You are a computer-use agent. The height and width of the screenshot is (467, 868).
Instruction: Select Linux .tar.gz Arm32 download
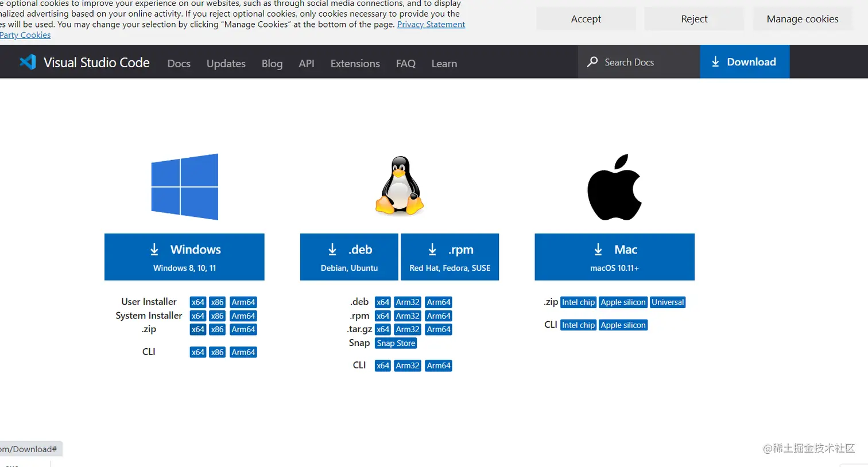click(x=408, y=329)
